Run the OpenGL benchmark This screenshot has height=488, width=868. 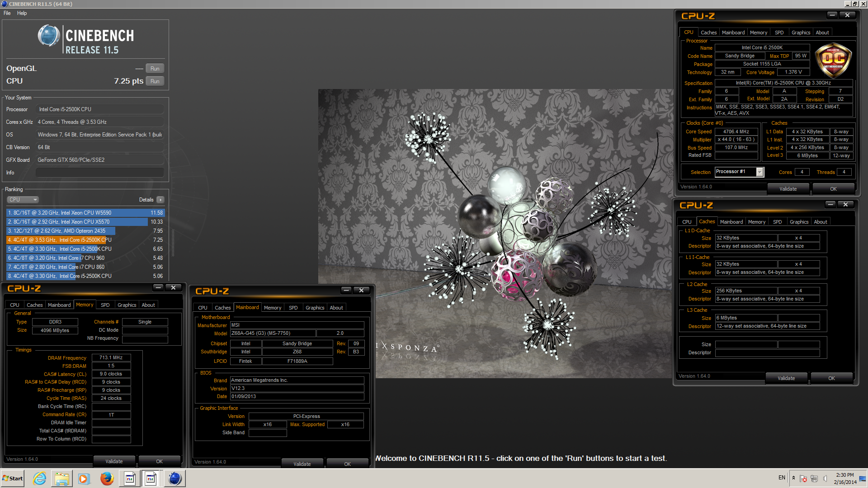pos(155,69)
